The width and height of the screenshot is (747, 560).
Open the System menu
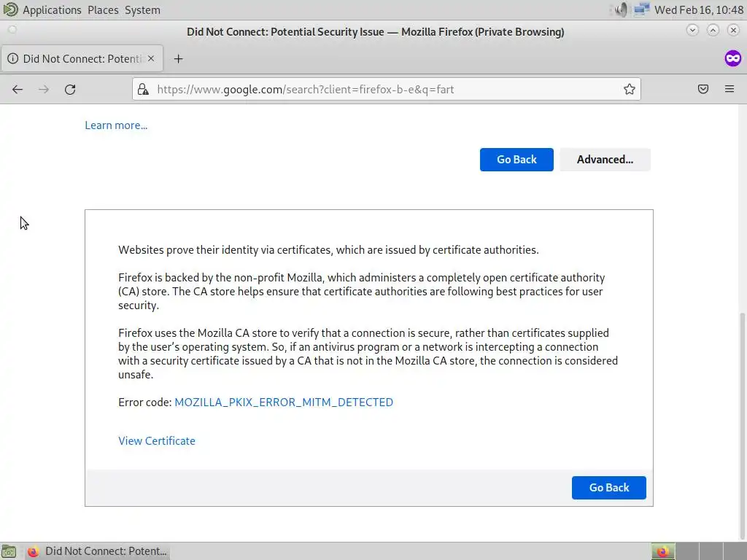click(142, 10)
